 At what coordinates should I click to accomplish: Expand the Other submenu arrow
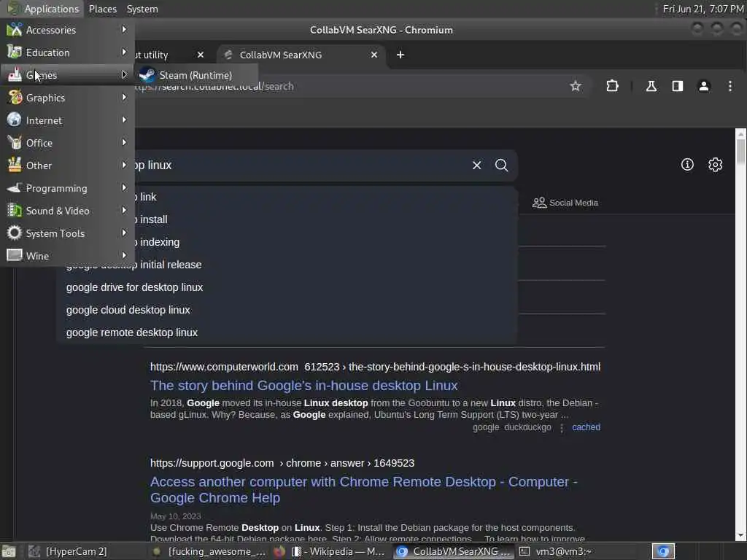pyautogui.click(x=124, y=166)
